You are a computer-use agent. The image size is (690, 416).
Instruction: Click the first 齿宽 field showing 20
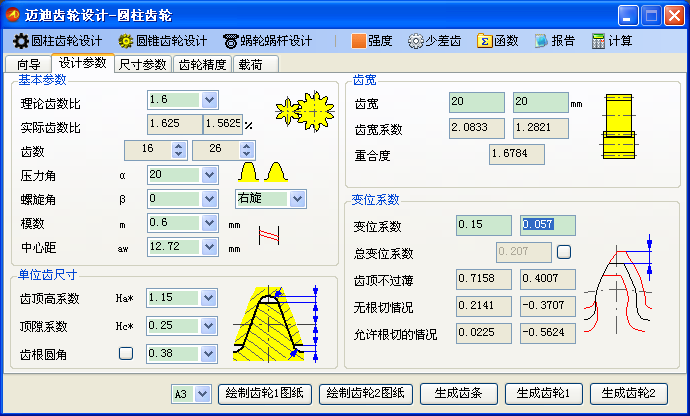[477, 102]
